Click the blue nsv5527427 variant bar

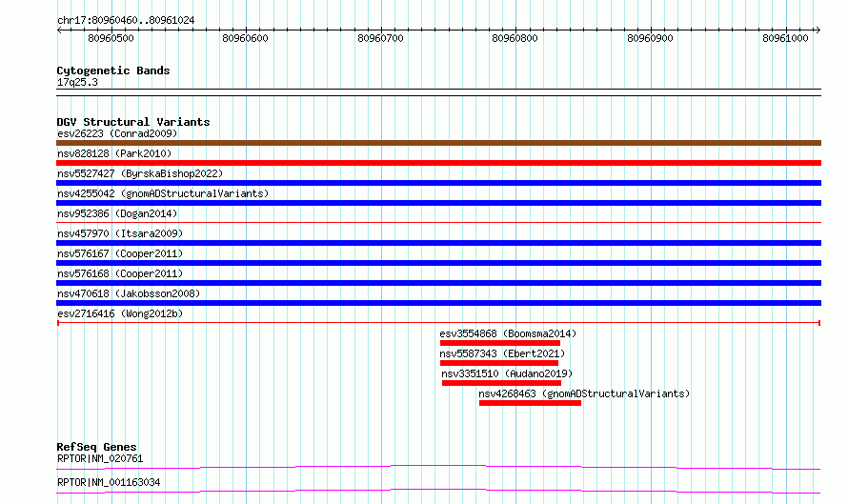(x=438, y=183)
